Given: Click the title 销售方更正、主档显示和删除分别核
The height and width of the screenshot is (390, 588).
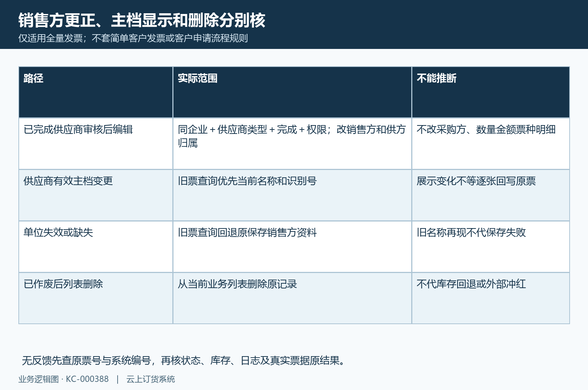Looking at the screenshot, I should point(142,20).
